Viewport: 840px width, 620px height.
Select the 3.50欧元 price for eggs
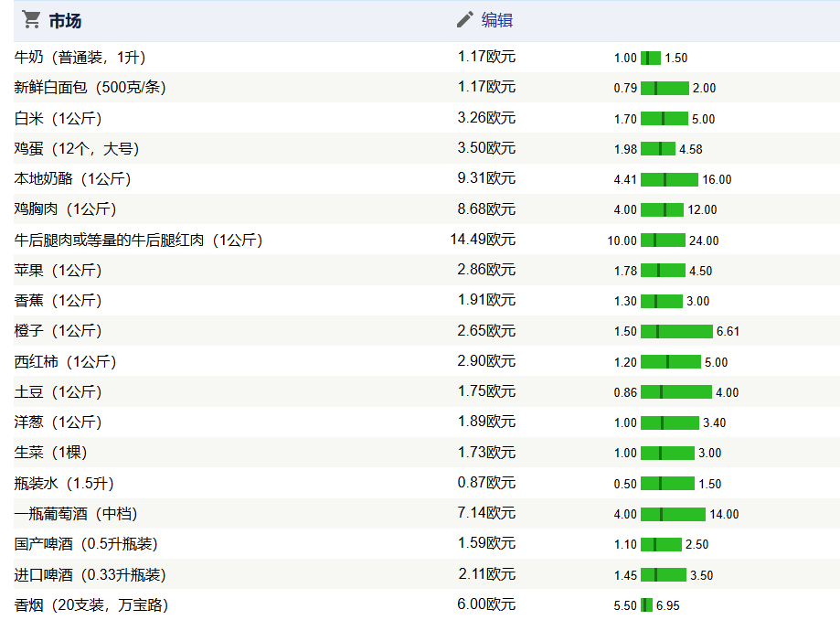(x=486, y=148)
